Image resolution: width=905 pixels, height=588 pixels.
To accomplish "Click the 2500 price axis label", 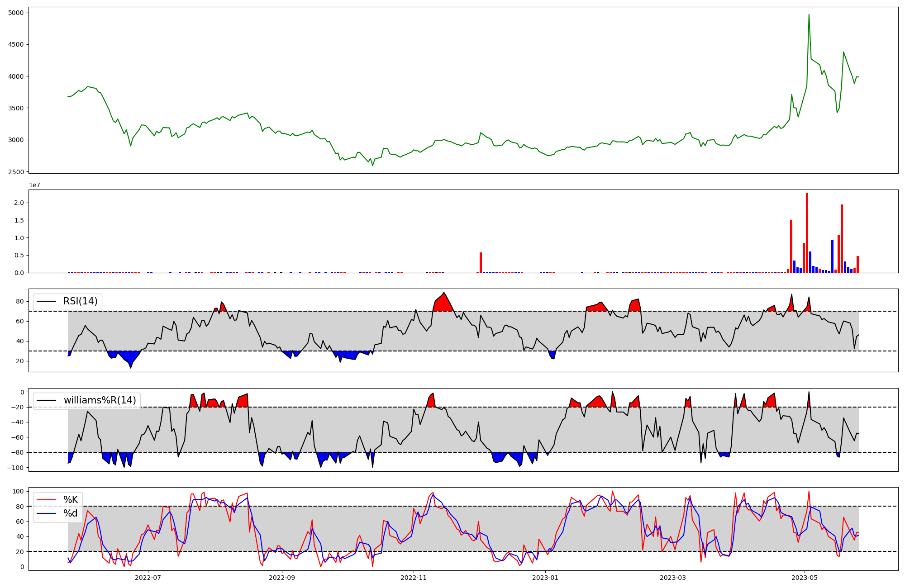I will point(16,172).
